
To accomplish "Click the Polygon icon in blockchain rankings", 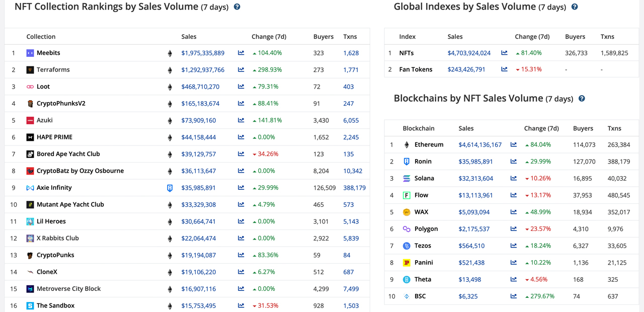I will [x=406, y=229].
